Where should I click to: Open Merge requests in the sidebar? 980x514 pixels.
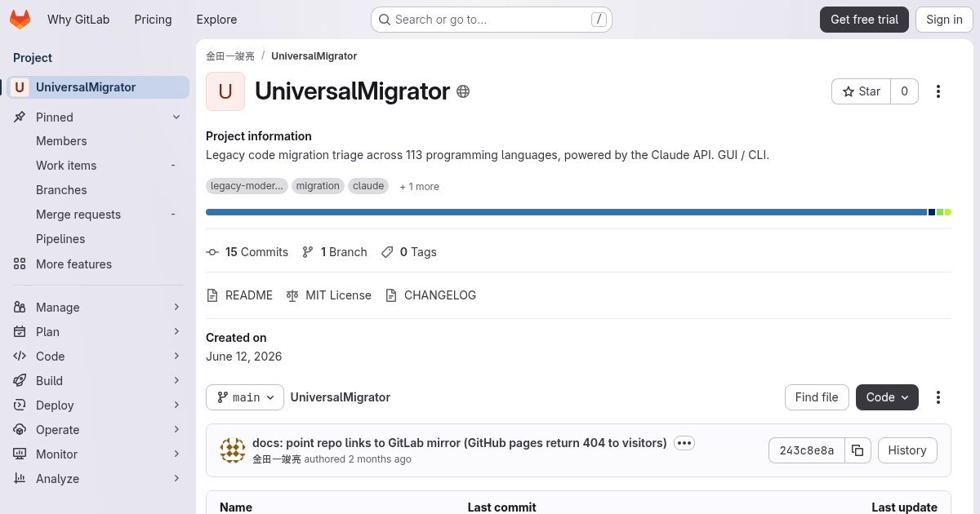pos(98,215)
